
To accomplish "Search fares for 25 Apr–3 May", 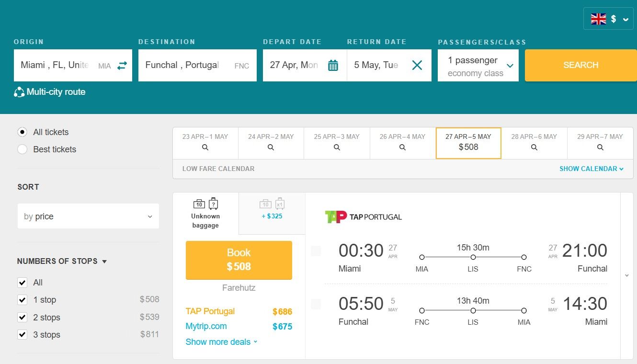I will (x=337, y=148).
